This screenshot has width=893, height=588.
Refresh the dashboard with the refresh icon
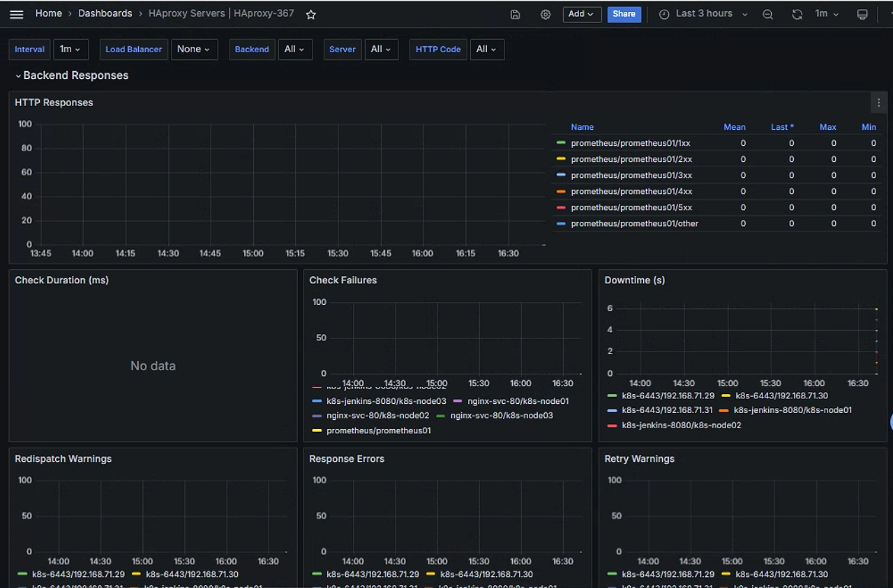[797, 14]
